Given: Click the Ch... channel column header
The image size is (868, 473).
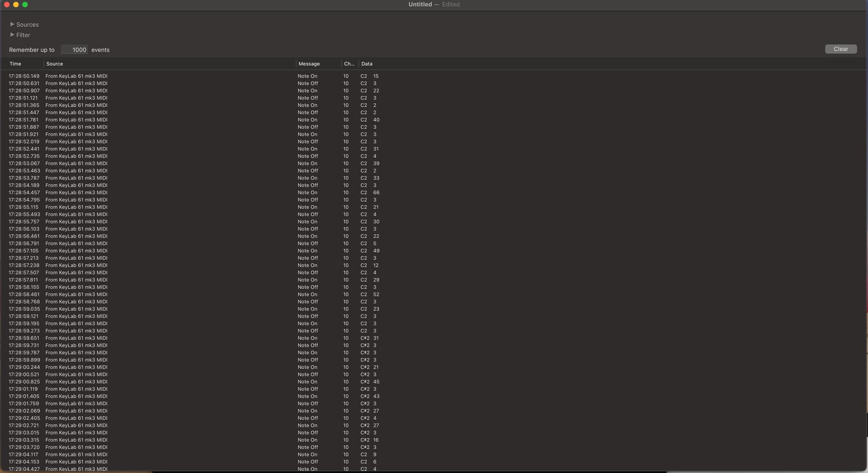Looking at the screenshot, I should pos(349,64).
